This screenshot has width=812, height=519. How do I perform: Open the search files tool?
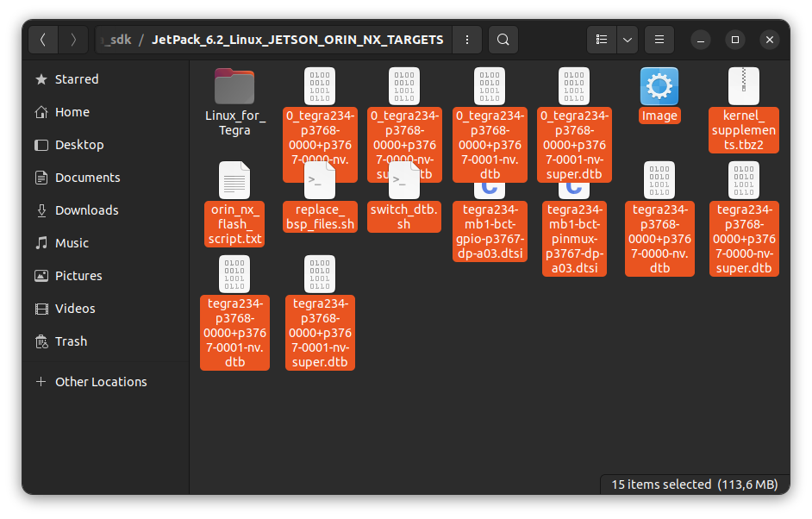pos(503,40)
